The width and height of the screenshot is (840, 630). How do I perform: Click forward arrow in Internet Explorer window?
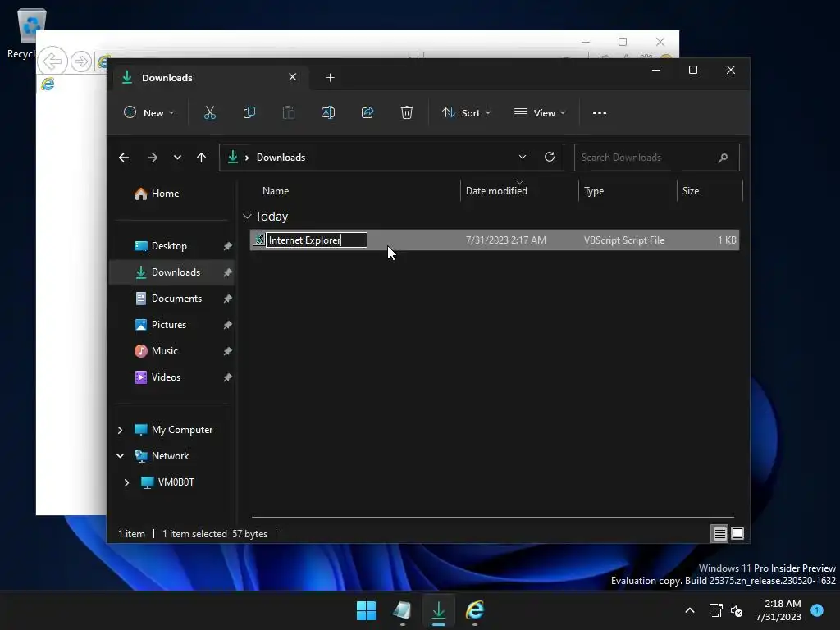click(81, 61)
